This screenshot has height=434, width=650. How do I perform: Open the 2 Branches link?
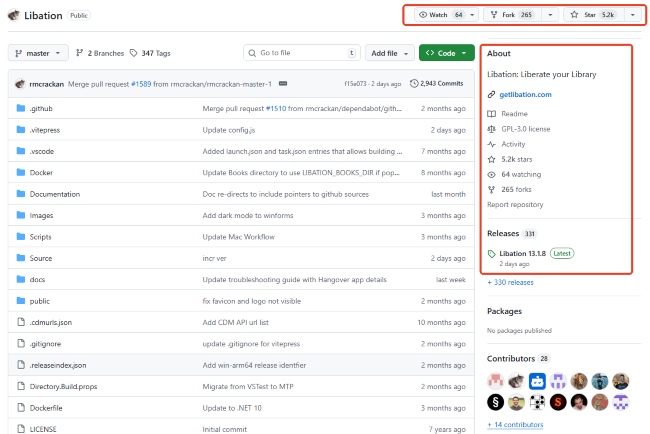(x=100, y=53)
